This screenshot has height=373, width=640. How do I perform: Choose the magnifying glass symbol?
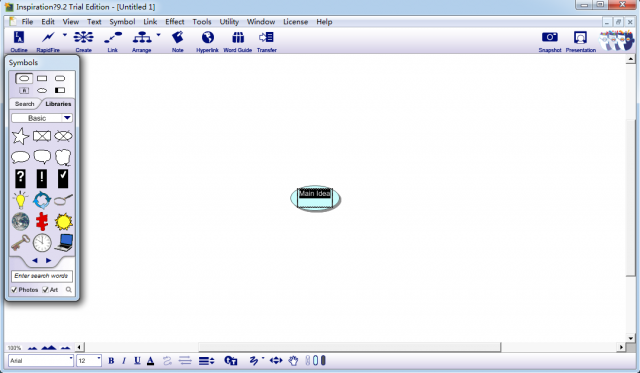(63, 200)
